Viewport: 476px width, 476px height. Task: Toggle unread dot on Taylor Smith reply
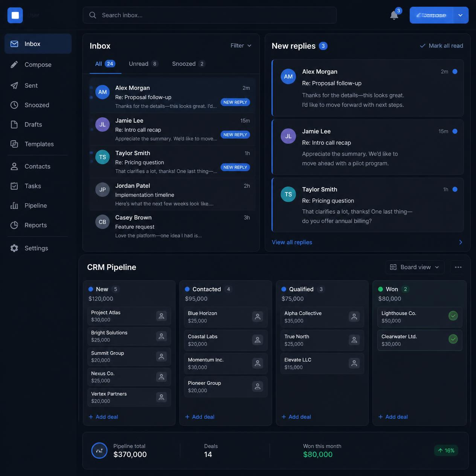click(455, 189)
